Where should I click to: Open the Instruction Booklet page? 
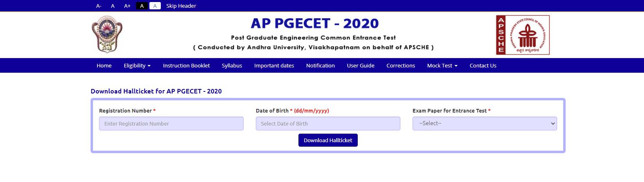186,65
